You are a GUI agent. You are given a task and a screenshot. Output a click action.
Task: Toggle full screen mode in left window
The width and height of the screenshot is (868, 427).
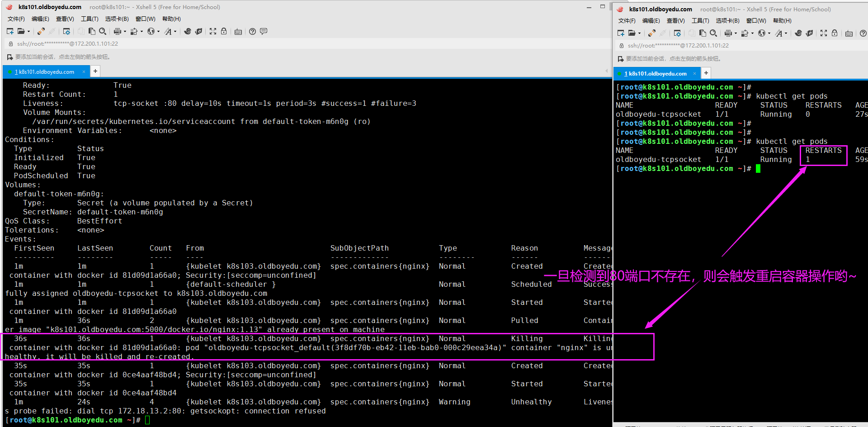click(213, 31)
